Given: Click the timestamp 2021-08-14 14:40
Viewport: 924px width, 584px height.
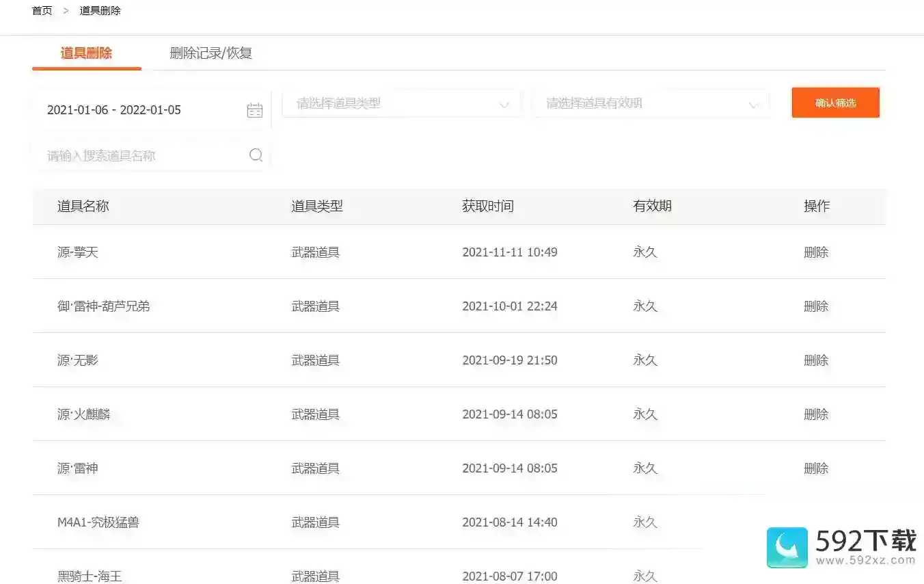Looking at the screenshot, I should (x=510, y=522).
